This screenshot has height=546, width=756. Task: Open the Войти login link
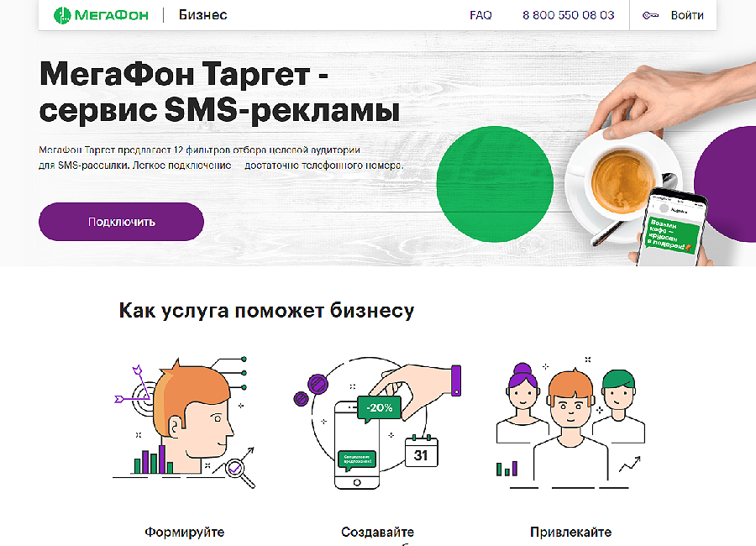[x=687, y=15]
